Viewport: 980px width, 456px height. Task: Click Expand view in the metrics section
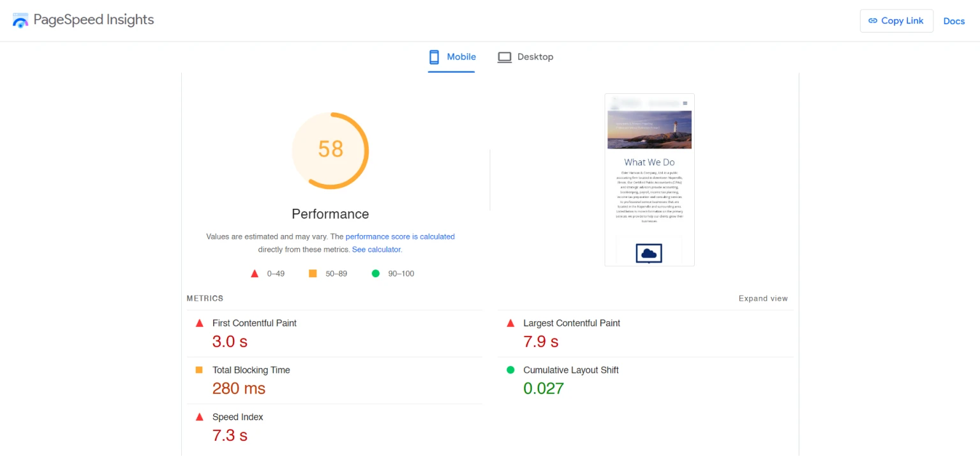(x=763, y=298)
